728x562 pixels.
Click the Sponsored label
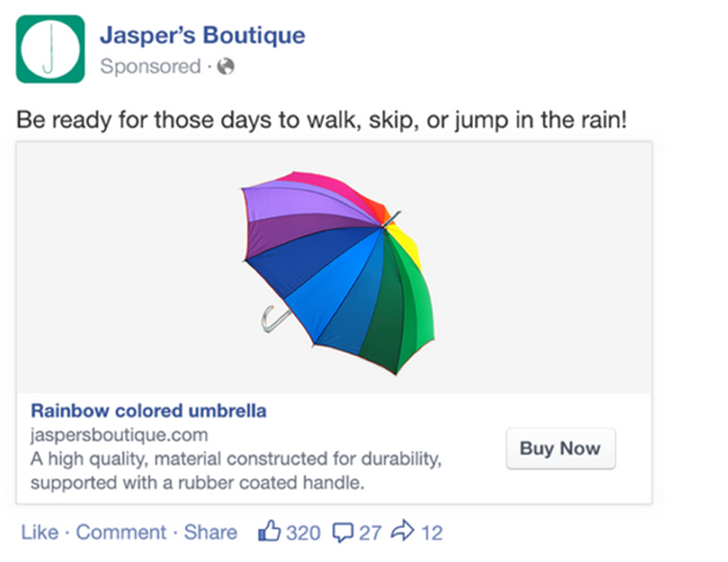pos(150,66)
